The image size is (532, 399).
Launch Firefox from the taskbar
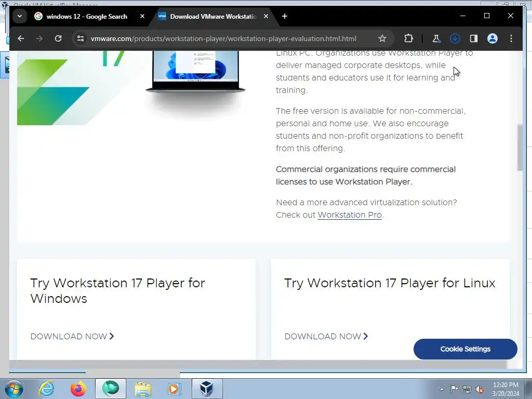[78, 389]
